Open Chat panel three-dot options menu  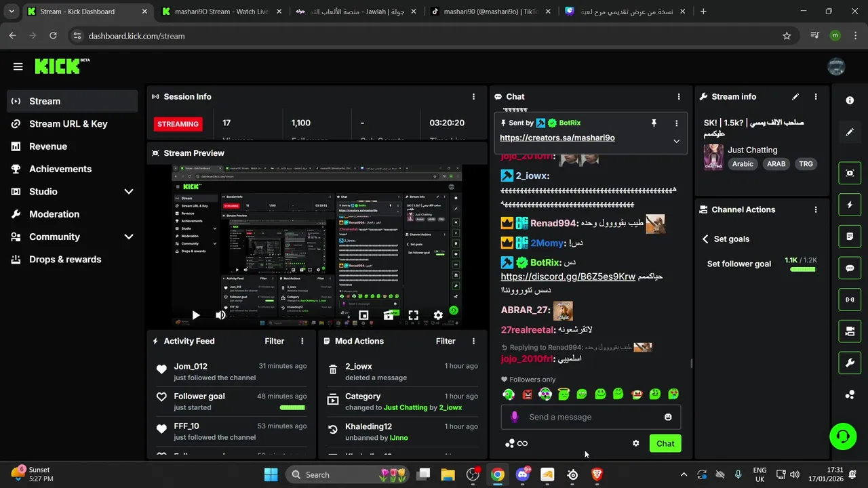tap(679, 97)
